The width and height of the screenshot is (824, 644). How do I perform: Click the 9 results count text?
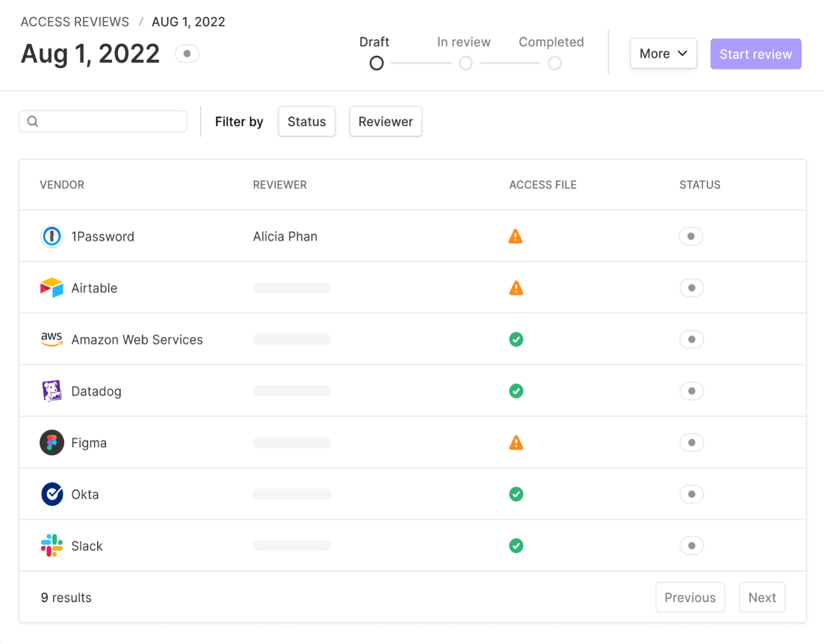click(66, 598)
